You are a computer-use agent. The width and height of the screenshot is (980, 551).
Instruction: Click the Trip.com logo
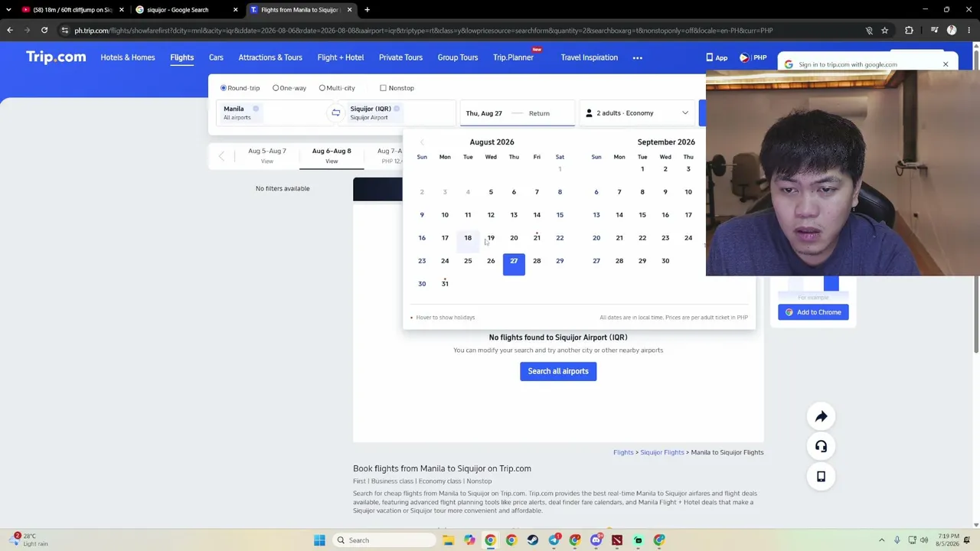(x=56, y=57)
